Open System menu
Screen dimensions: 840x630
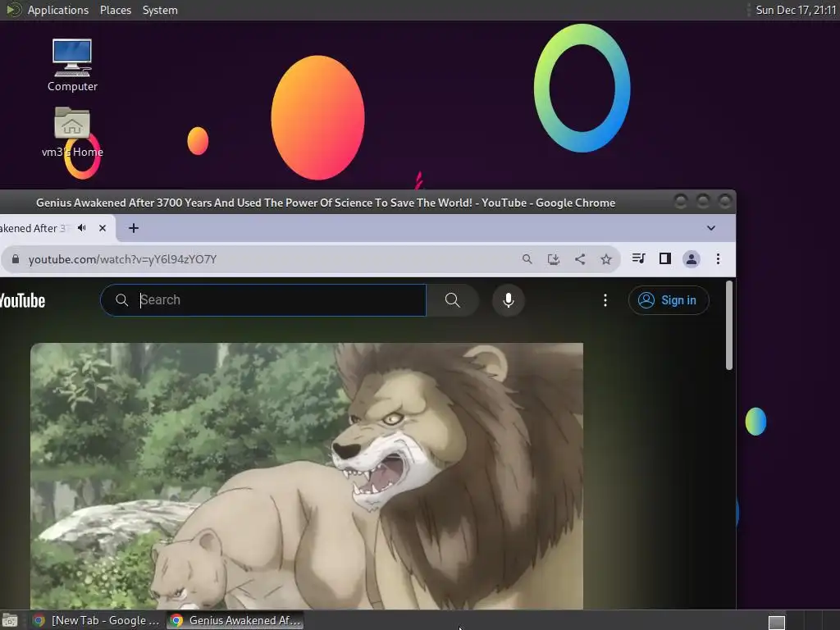tap(160, 10)
